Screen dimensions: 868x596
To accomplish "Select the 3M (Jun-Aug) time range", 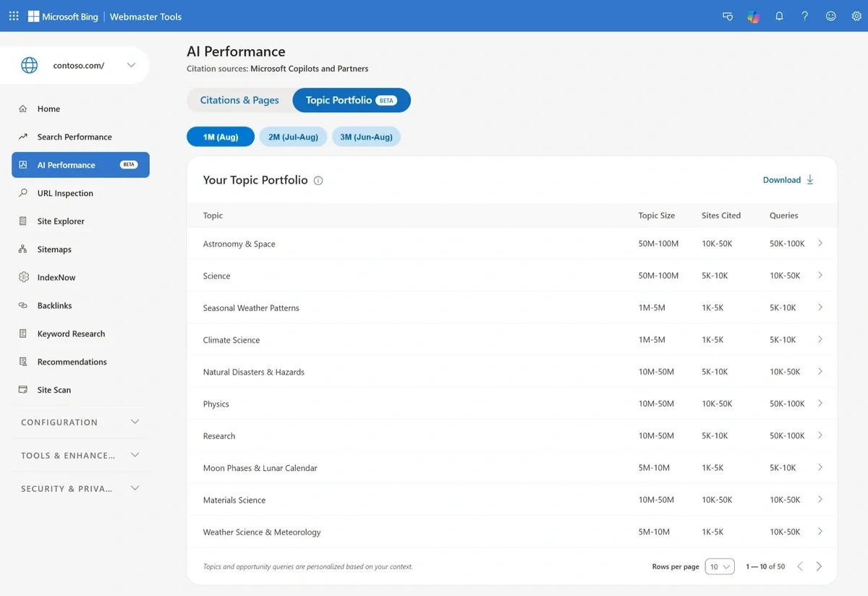I will pos(366,137).
